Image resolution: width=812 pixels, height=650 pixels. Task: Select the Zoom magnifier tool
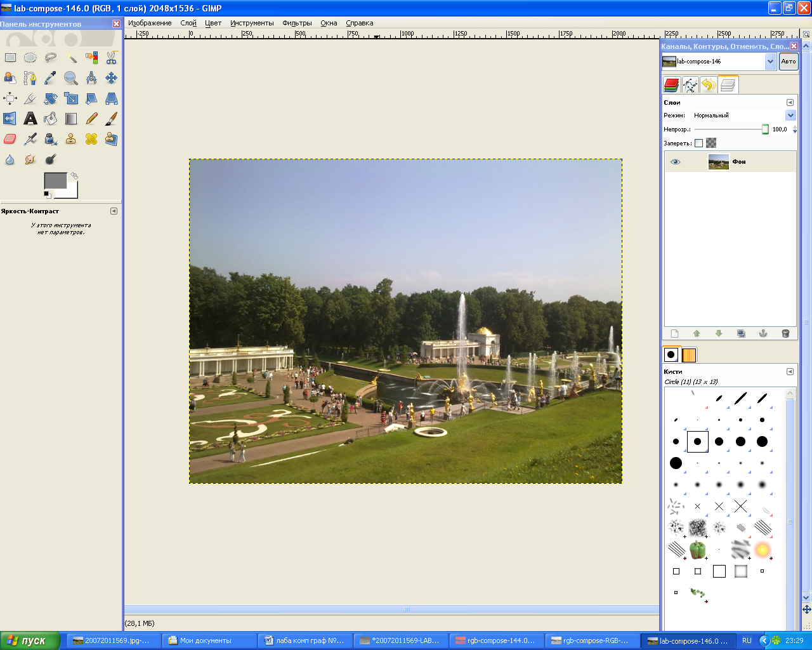click(71, 78)
